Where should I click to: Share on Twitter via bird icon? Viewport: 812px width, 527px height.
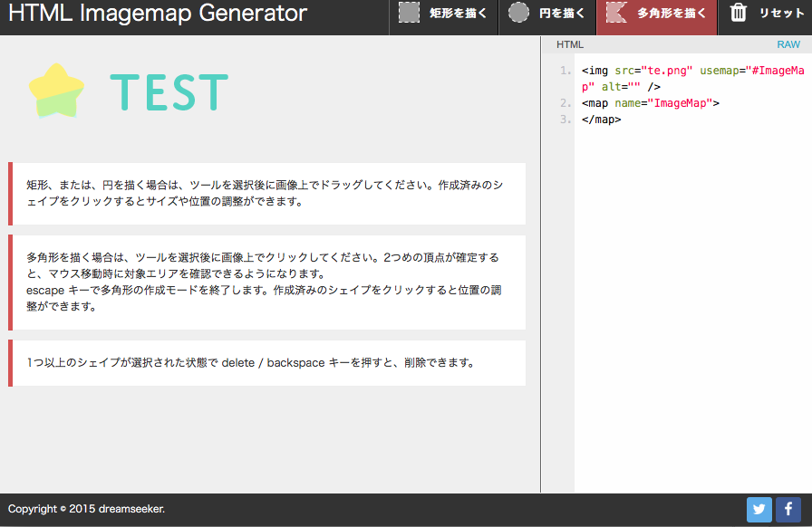pyautogui.click(x=759, y=510)
